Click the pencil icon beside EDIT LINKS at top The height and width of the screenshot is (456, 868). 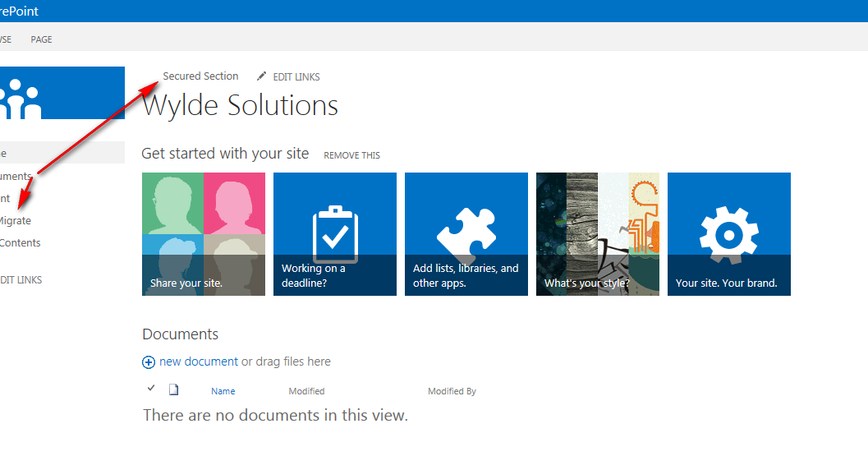pyautogui.click(x=261, y=76)
